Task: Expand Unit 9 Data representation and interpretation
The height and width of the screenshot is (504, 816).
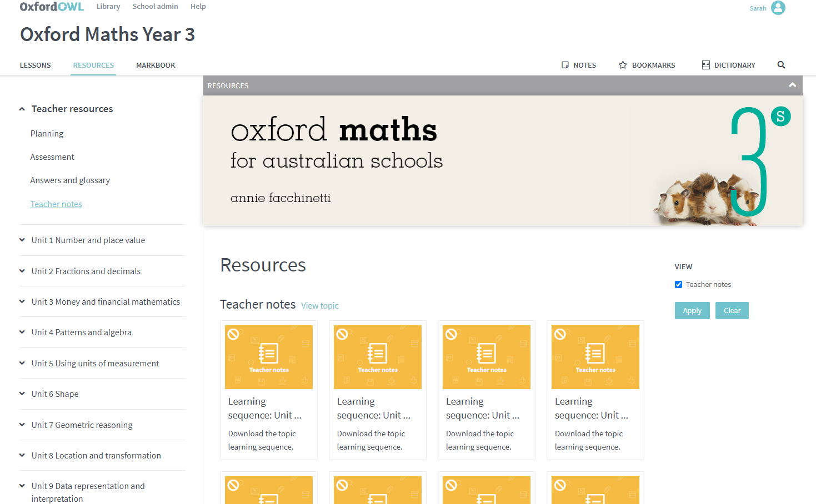Action: click(x=22, y=486)
